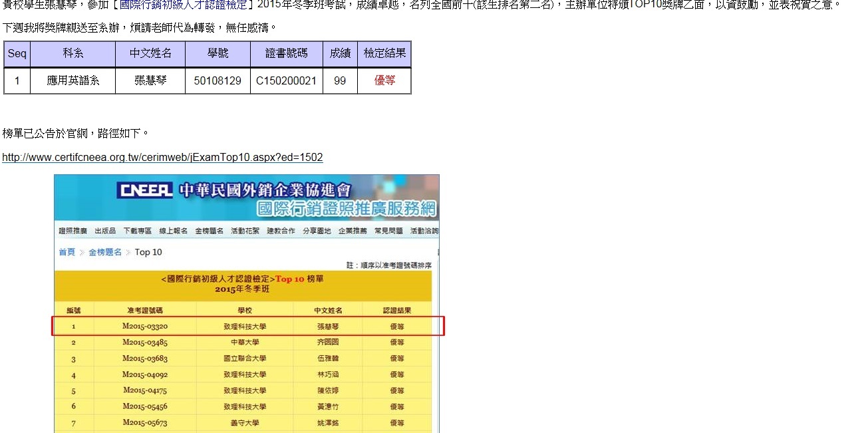Open the 證照推廣 menu item
The image size is (868, 433).
coord(72,231)
